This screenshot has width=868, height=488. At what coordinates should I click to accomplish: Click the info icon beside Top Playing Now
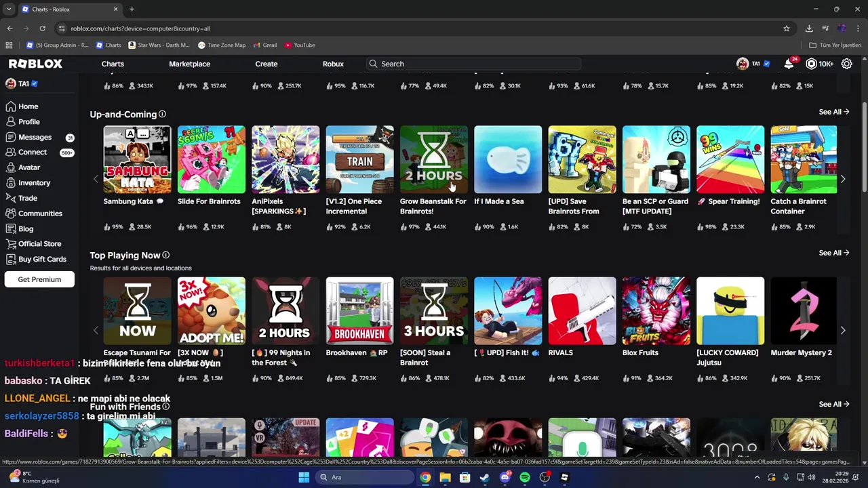pos(165,255)
